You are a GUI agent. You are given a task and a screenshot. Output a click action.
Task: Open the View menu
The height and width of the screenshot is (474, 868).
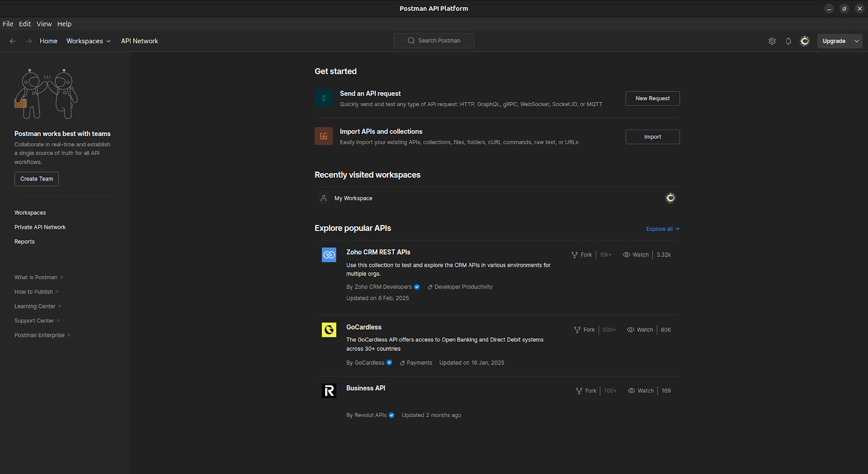tap(44, 24)
